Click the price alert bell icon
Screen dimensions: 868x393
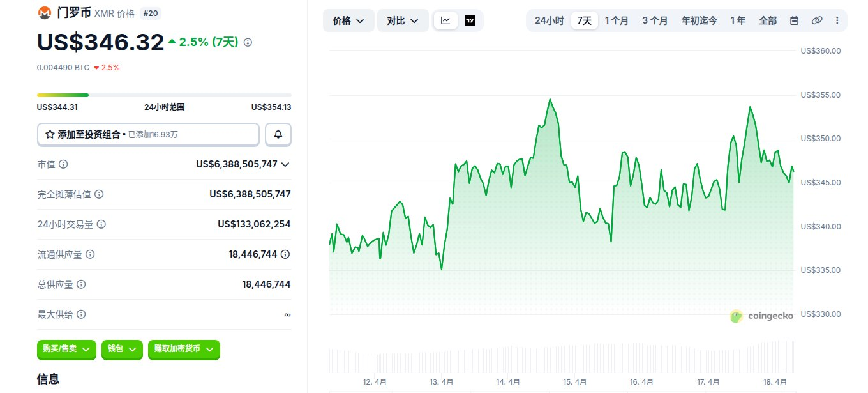point(278,135)
